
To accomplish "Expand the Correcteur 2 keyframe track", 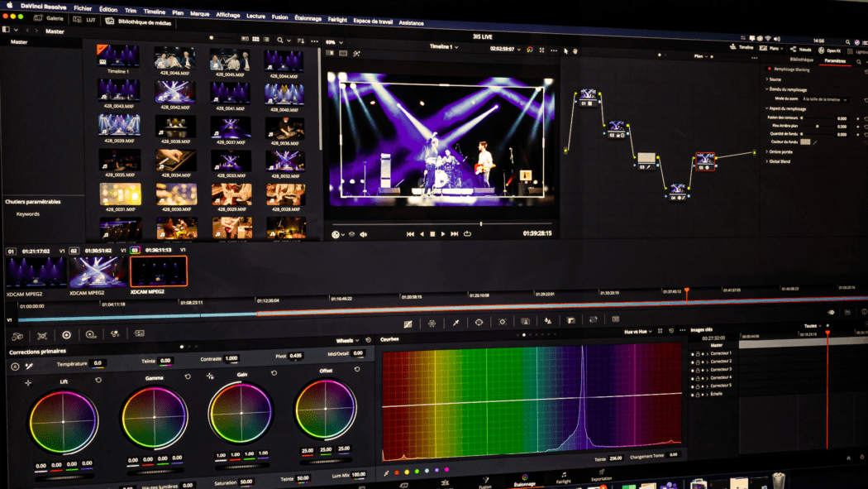I will coord(708,362).
